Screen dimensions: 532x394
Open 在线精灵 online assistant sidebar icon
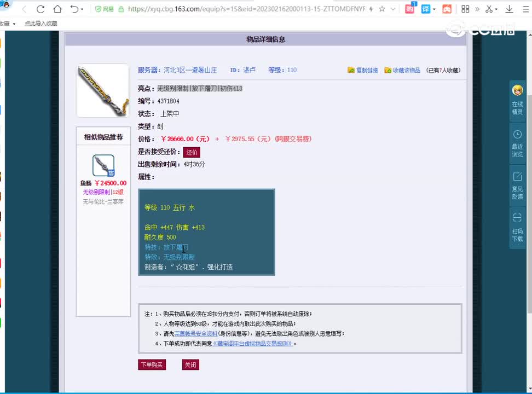point(517,101)
